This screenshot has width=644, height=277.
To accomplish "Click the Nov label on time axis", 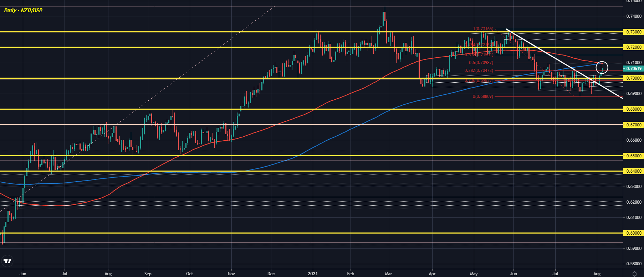I will (231, 274).
